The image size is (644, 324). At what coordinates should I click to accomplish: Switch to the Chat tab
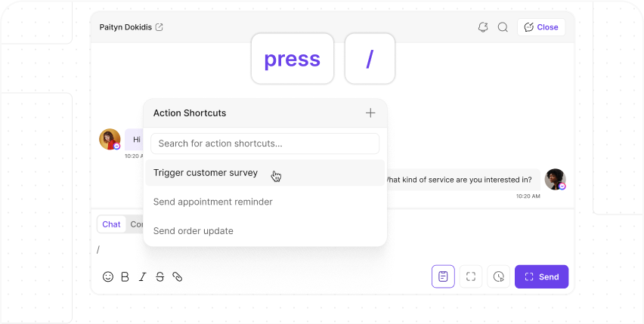click(111, 224)
